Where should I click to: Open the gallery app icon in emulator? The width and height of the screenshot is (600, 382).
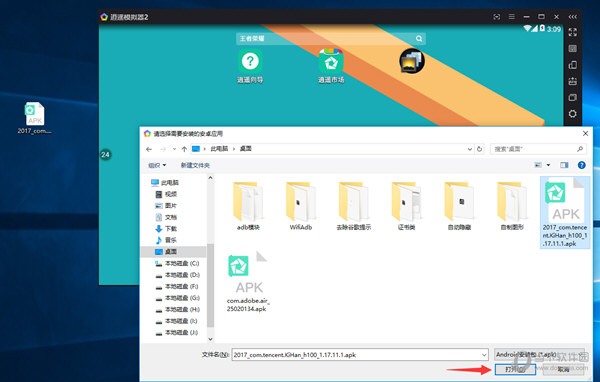(x=412, y=61)
